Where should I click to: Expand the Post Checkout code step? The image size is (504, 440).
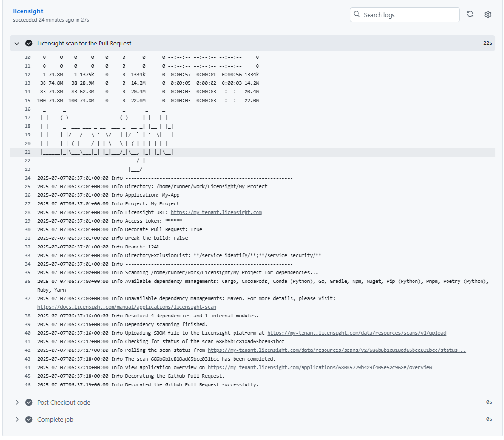[x=17, y=402]
